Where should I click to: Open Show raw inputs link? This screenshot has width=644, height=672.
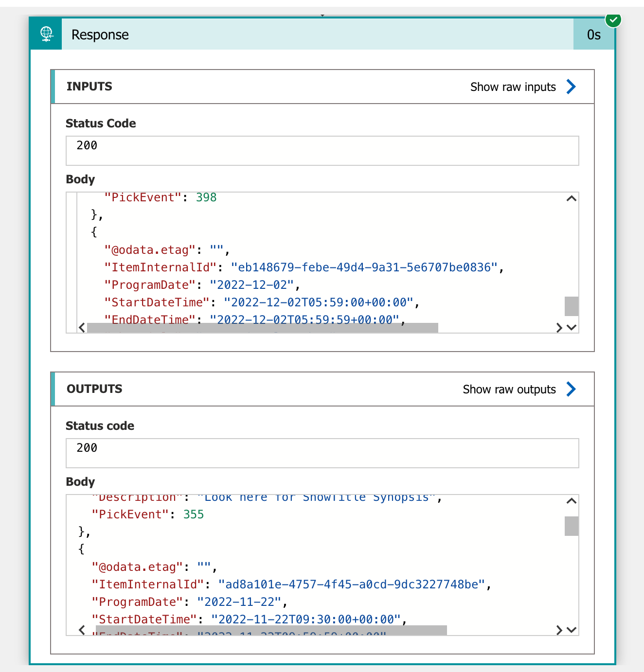click(x=513, y=87)
